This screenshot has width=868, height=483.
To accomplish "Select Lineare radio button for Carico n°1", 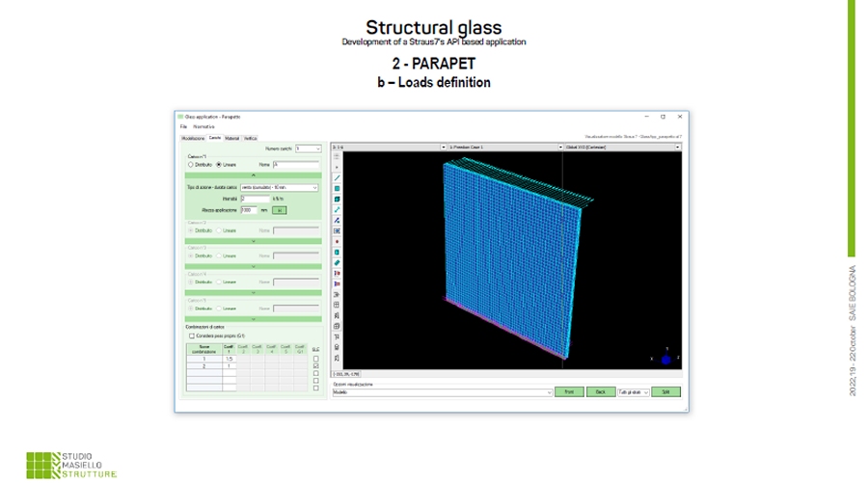I will pyautogui.click(x=219, y=165).
